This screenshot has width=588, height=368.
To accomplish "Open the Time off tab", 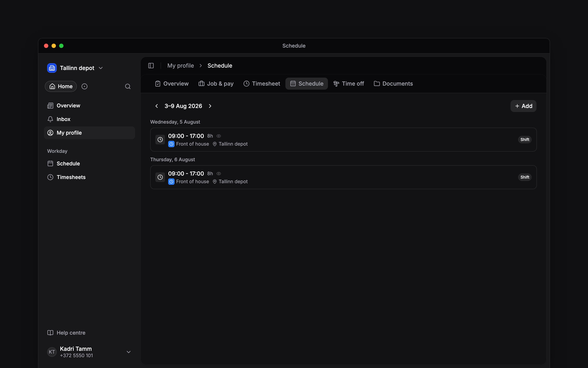I will point(349,84).
